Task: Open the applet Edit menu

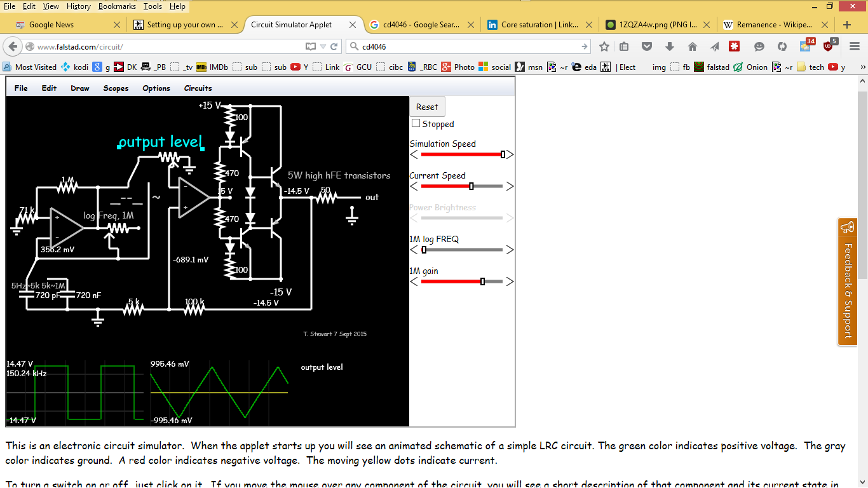Action: tap(49, 88)
